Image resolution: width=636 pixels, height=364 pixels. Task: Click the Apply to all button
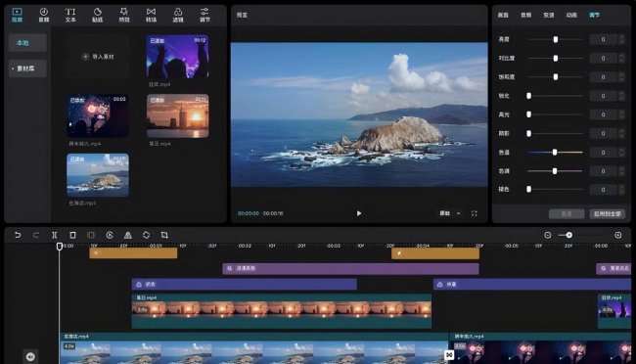point(608,214)
